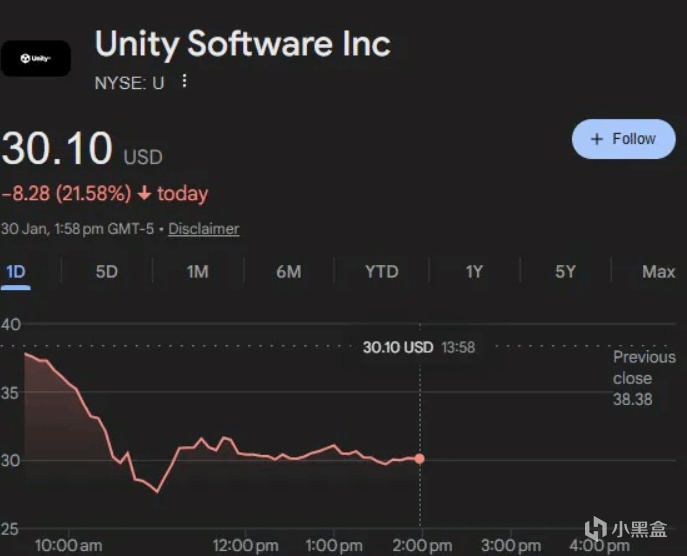The width and height of the screenshot is (687, 556).
Task: Switch to the 1M chart tab
Action: coord(197,271)
